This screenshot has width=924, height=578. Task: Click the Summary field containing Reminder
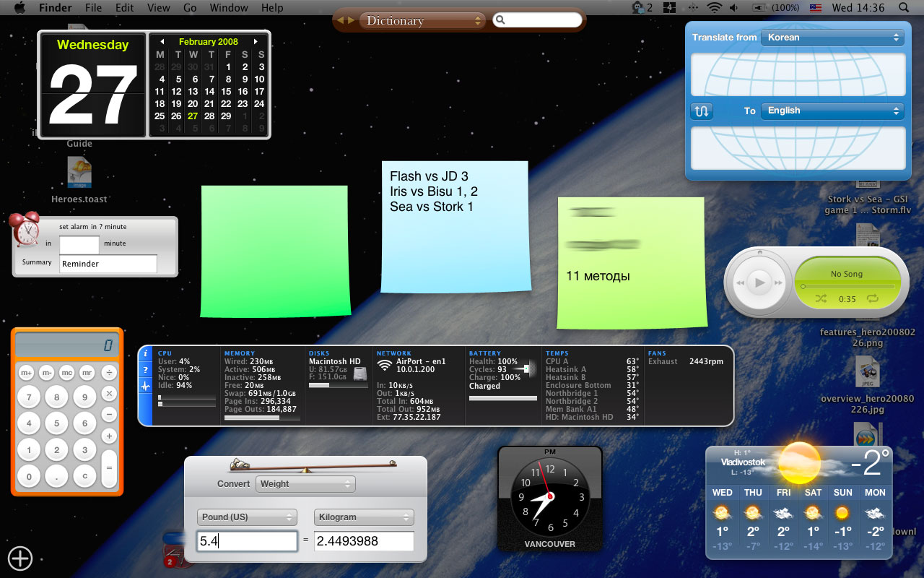(x=108, y=264)
